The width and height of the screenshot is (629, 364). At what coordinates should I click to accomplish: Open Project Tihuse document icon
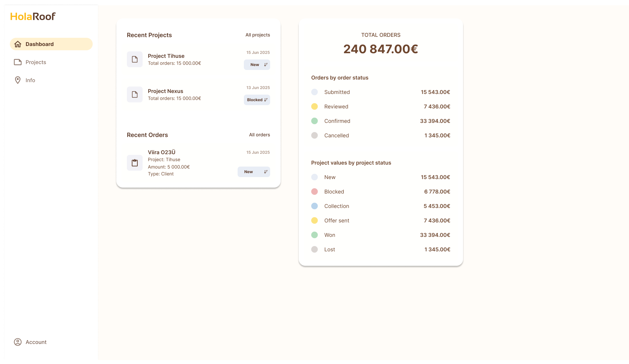(135, 59)
